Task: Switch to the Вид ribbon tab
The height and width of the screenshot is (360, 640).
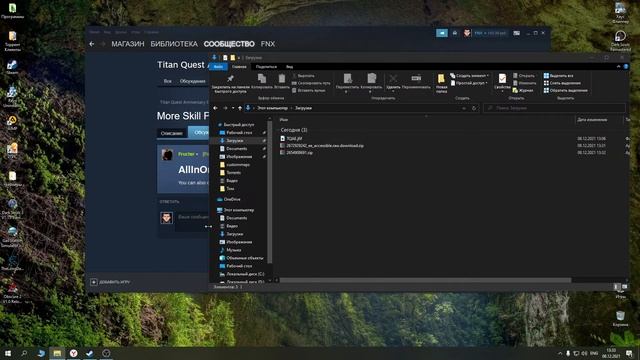Action: [289, 67]
